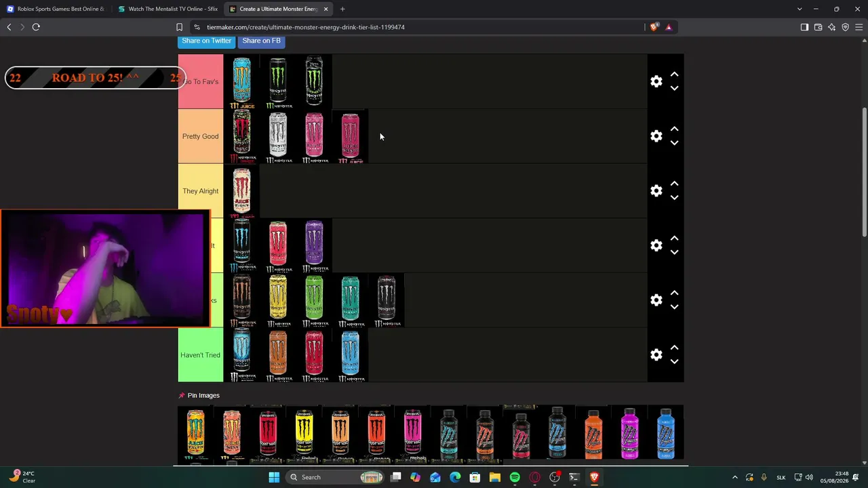
Task: Open settings gear for the top Fav's tier
Action: point(656,81)
